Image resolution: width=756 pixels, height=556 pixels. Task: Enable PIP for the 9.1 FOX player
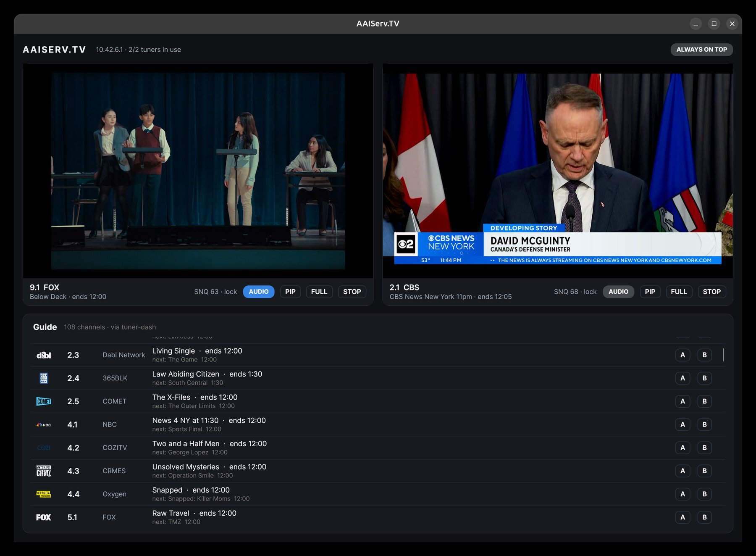[290, 292]
